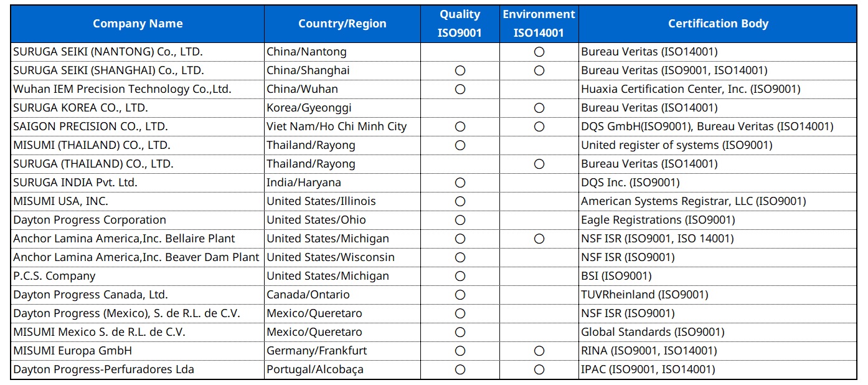Select the Huaxia Certification Center cell
The image size is (868, 385).
pyautogui.click(x=691, y=89)
